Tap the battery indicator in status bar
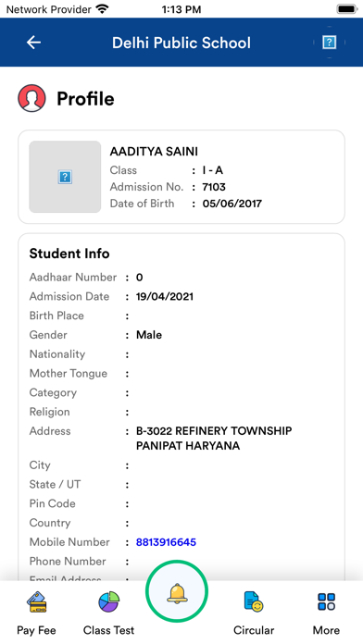 pyautogui.click(x=347, y=8)
